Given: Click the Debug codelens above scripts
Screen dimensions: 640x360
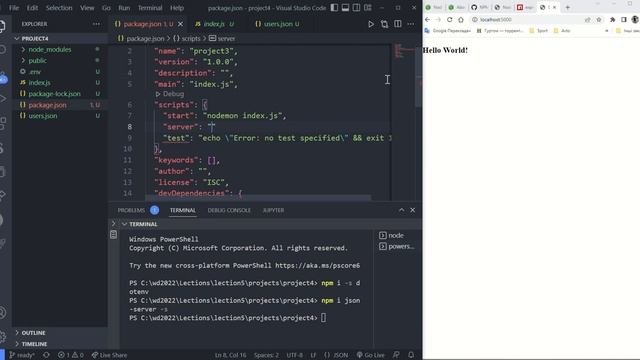Looking at the screenshot, I should pos(170,94).
